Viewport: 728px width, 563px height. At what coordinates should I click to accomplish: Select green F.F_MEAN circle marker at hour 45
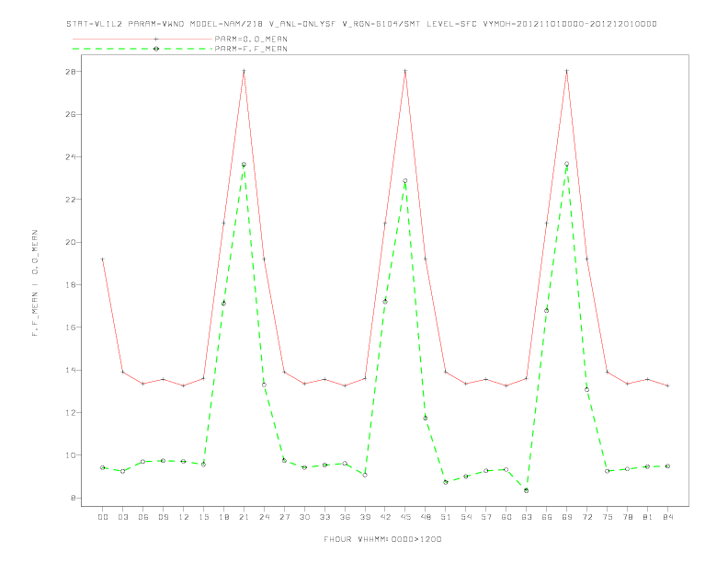(x=405, y=180)
